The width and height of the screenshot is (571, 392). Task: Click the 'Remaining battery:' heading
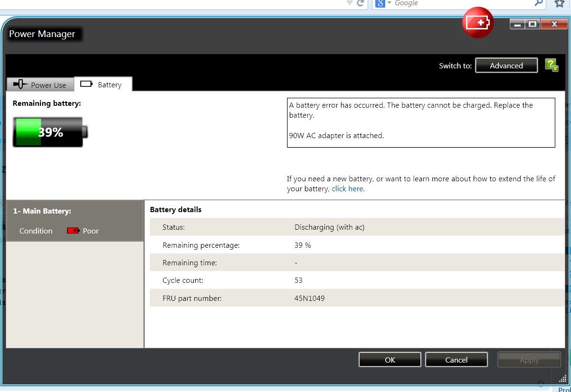coord(47,103)
